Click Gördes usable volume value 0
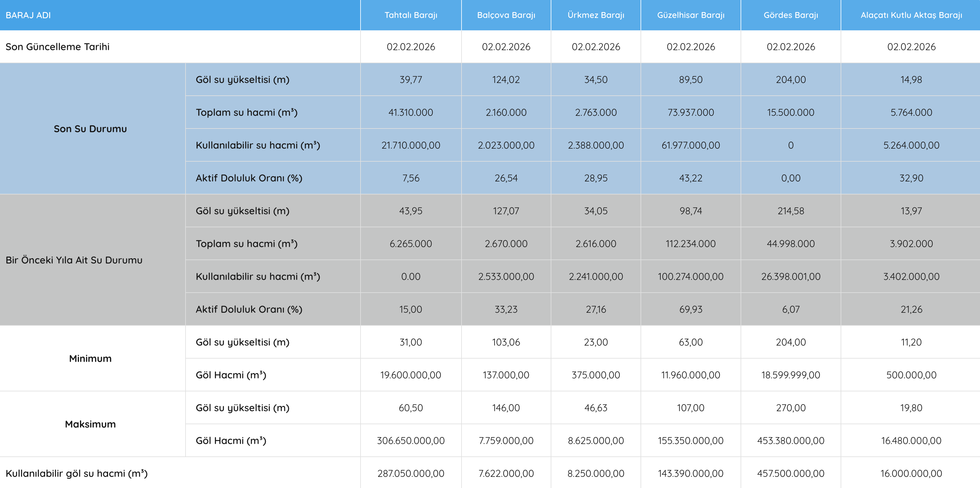The width and height of the screenshot is (980, 488). (x=790, y=145)
